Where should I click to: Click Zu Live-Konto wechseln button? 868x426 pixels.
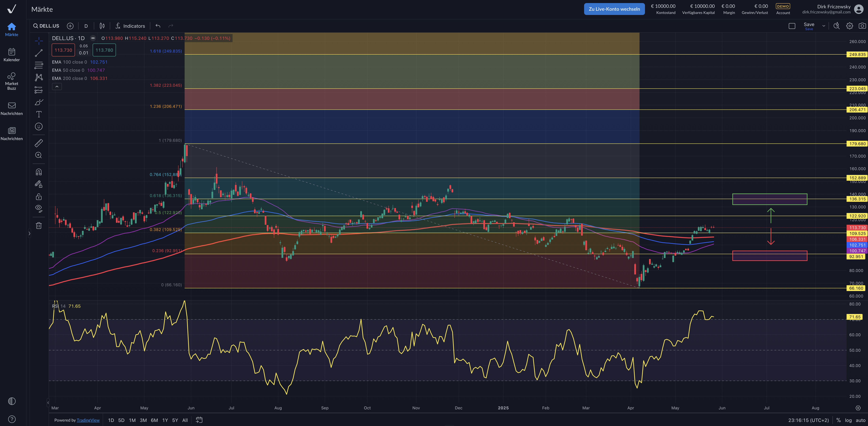[614, 9]
